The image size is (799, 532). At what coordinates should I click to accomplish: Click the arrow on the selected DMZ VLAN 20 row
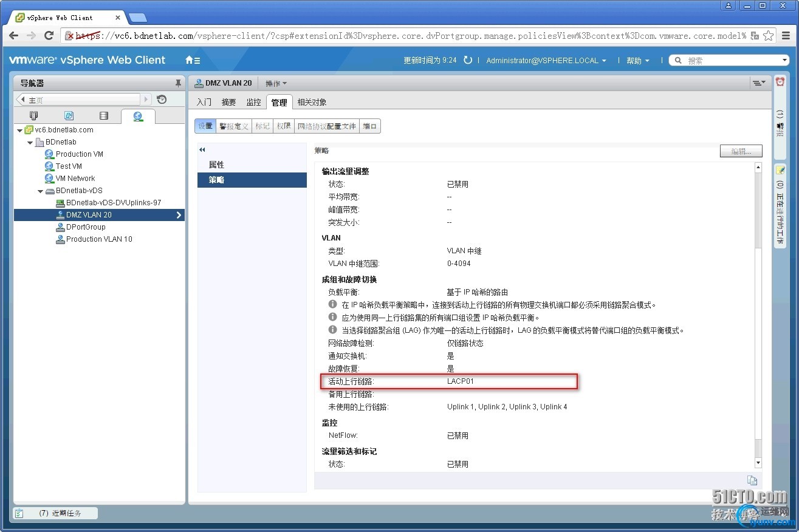pyautogui.click(x=179, y=215)
